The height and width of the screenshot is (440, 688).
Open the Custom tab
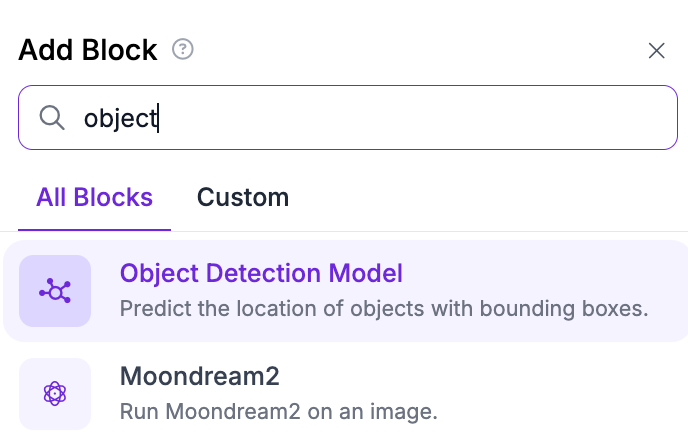pos(243,197)
